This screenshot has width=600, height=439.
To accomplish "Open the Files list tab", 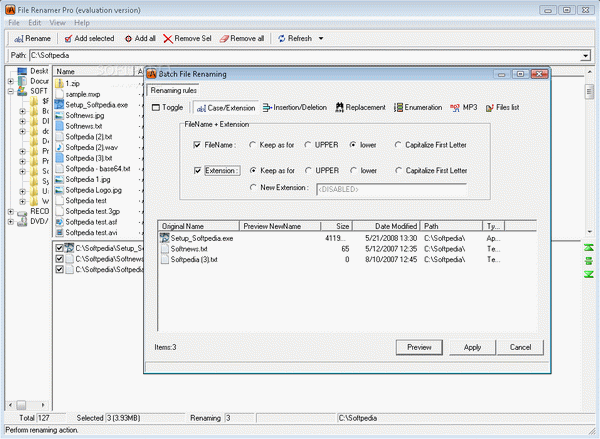I will (x=502, y=108).
